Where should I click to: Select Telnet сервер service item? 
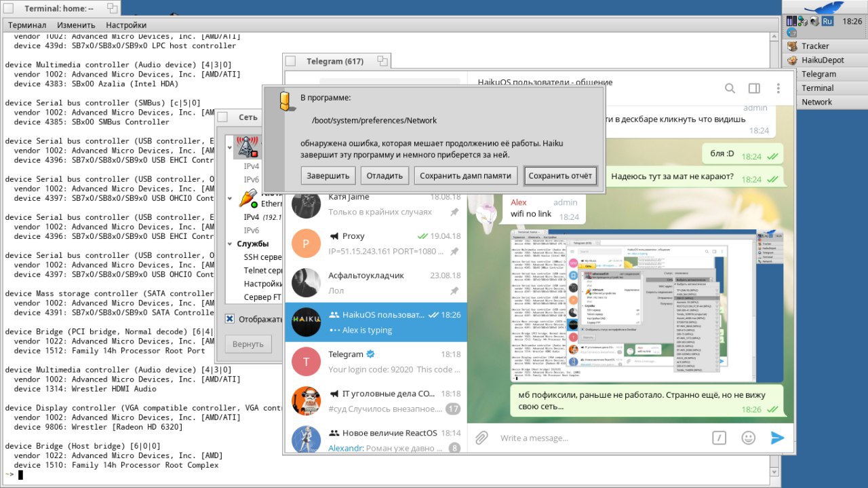[x=263, y=271]
